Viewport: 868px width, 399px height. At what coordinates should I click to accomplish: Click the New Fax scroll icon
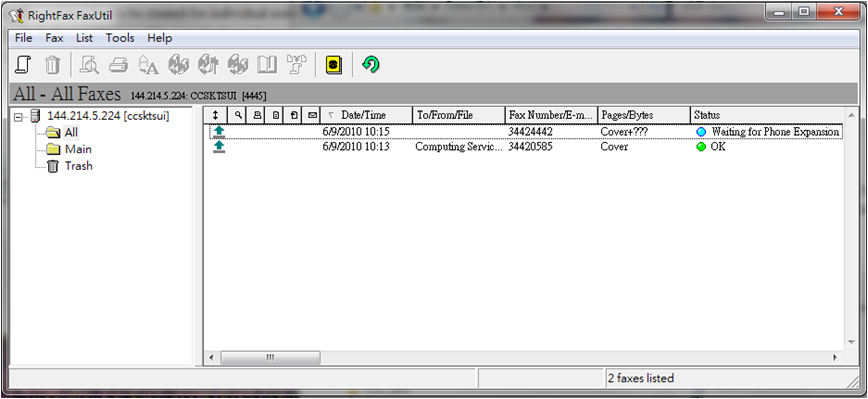(23, 65)
